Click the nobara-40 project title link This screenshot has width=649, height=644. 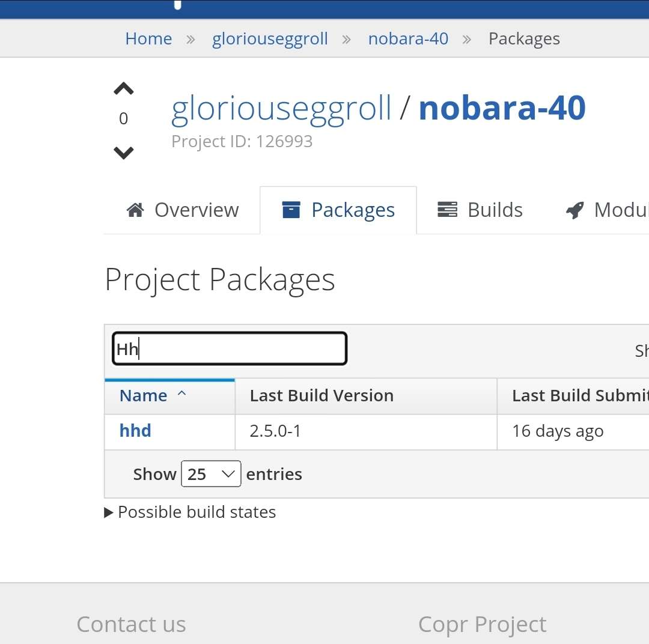[x=502, y=108]
